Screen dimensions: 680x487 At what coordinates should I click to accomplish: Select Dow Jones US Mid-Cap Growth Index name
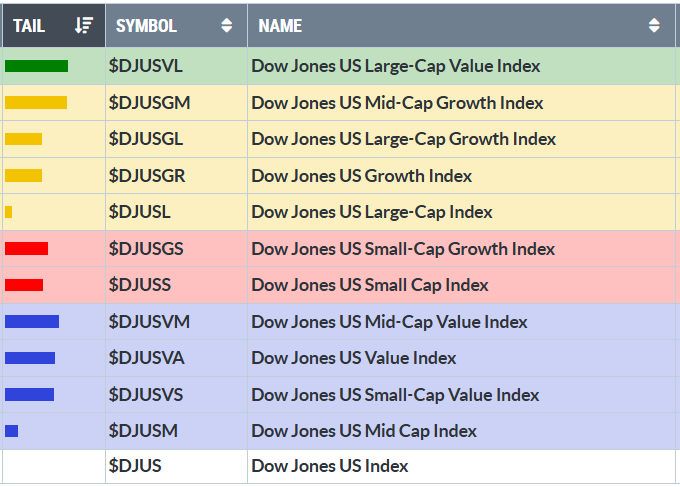pos(397,103)
